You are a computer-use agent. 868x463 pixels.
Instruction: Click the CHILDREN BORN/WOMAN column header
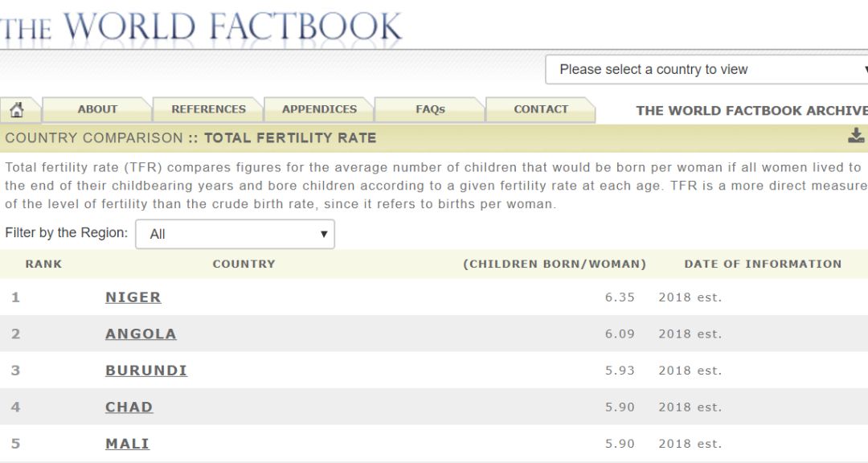point(555,264)
